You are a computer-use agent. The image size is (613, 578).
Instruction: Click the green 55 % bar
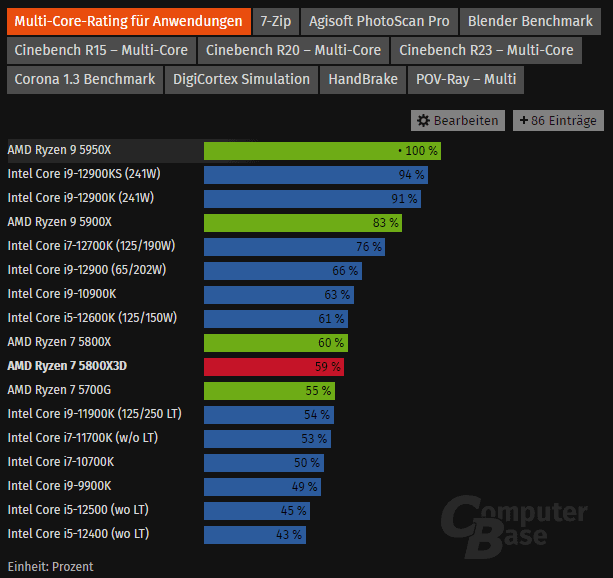point(269,391)
